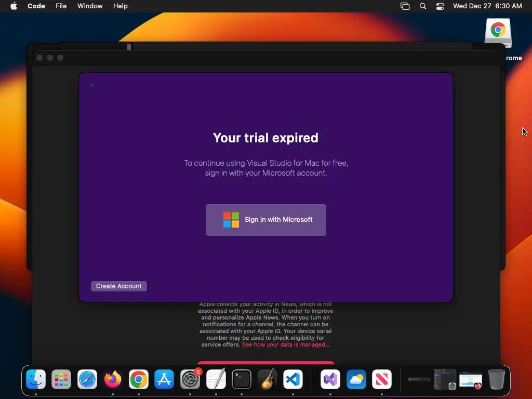
Task: Open the Weather app from the Dock
Action: coord(356,379)
